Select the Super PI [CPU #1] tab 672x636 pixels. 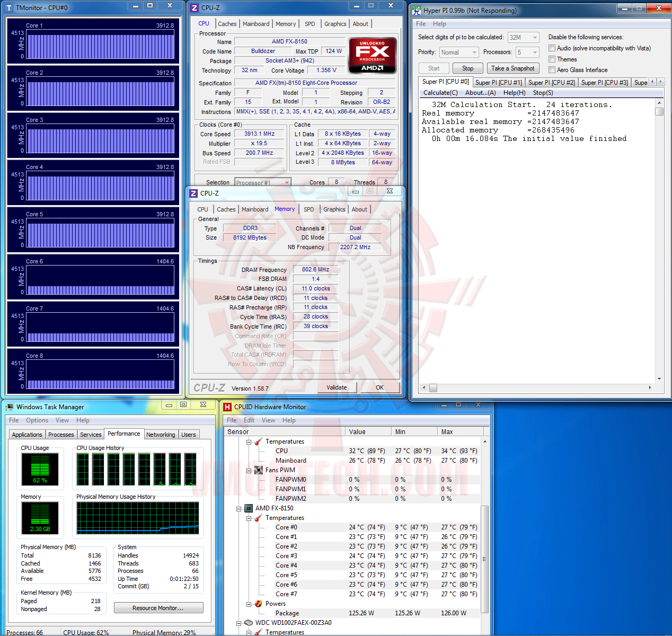499,82
